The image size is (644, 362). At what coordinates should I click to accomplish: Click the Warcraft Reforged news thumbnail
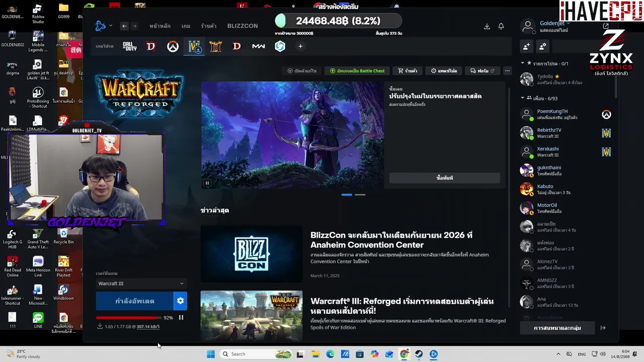click(x=252, y=316)
